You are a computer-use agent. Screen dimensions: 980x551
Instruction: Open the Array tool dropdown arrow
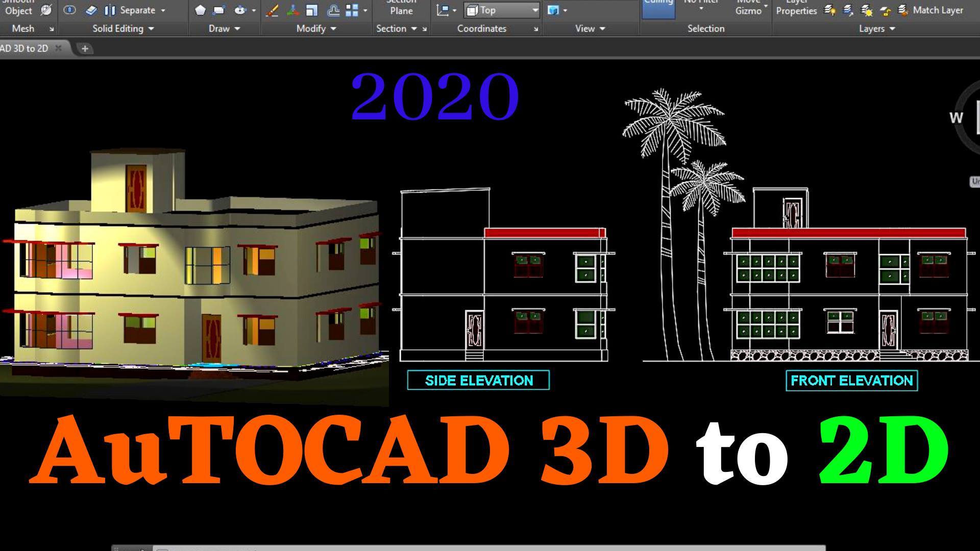pos(365,10)
